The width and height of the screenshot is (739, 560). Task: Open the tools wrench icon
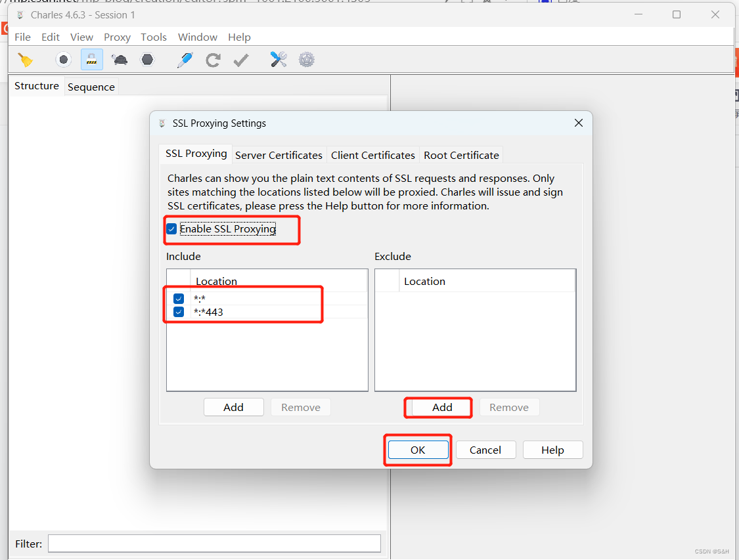(279, 59)
